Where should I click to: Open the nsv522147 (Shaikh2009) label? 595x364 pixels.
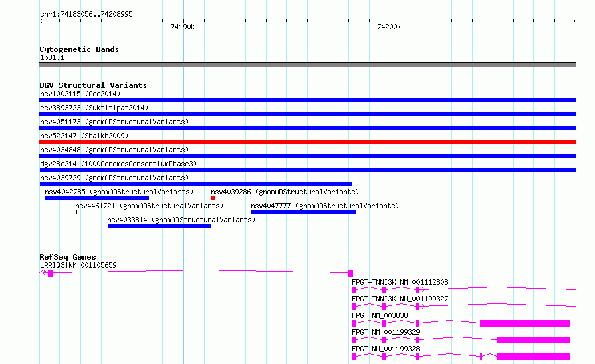pos(84,136)
